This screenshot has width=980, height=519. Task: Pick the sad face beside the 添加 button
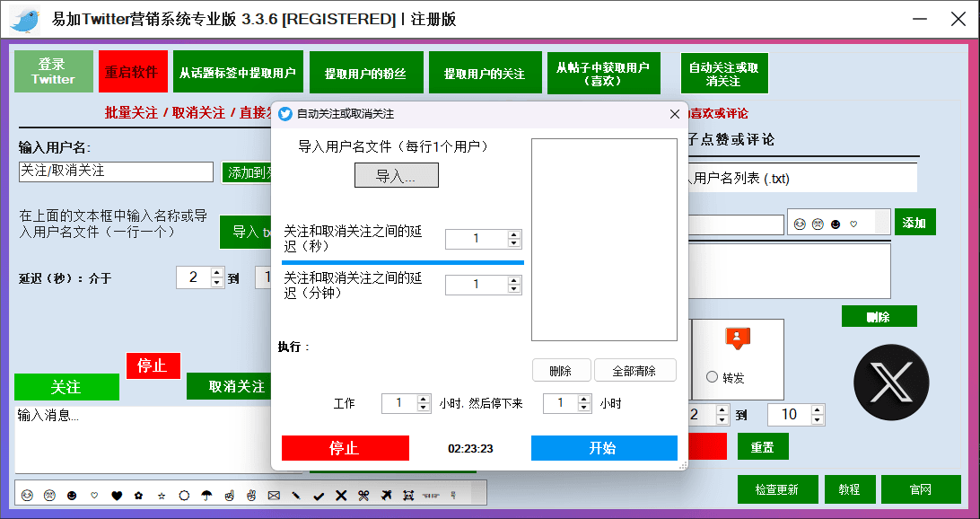coord(818,224)
